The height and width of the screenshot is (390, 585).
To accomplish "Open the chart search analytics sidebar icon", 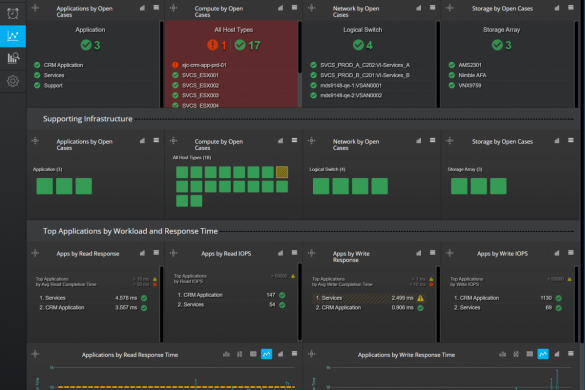I will point(13,58).
